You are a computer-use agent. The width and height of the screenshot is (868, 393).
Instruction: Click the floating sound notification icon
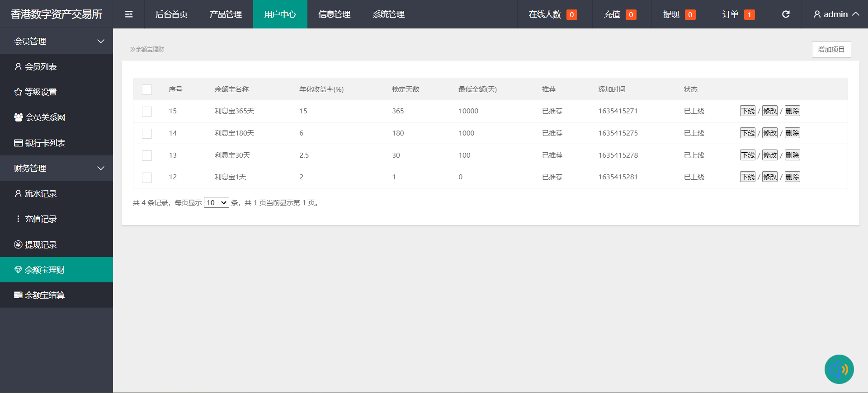click(x=839, y=369)
